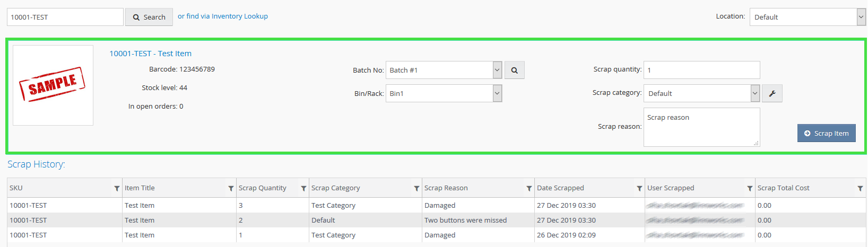The width and height of the screenshot is (868, 247).
Task: Click the Scrap Item button
Action: (826, 133)
